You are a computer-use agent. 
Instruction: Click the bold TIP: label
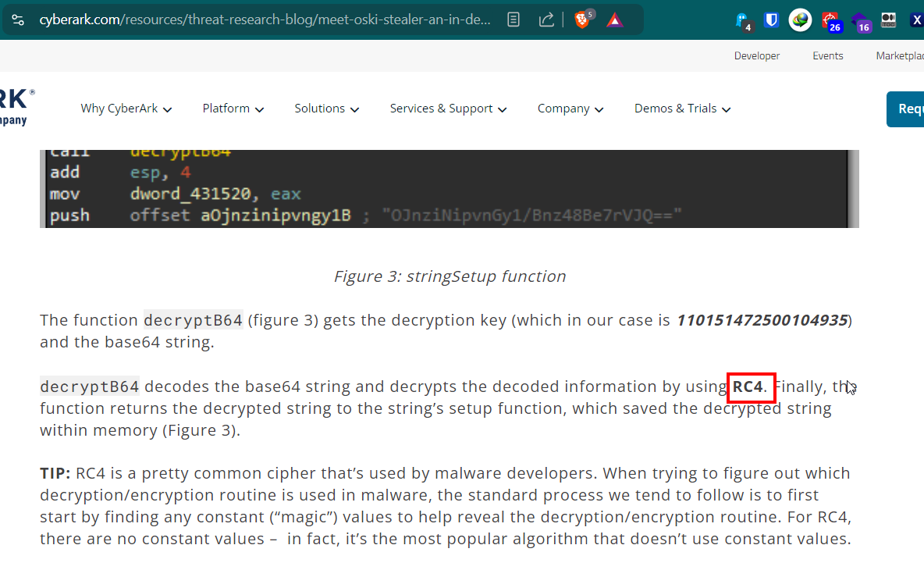click(55, 473)
